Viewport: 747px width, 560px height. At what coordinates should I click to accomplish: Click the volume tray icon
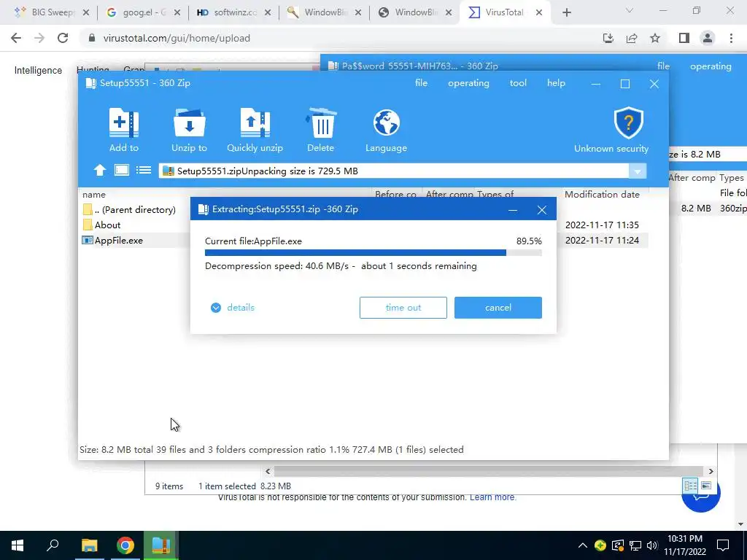pyautogui.click(x=652, y=545)
